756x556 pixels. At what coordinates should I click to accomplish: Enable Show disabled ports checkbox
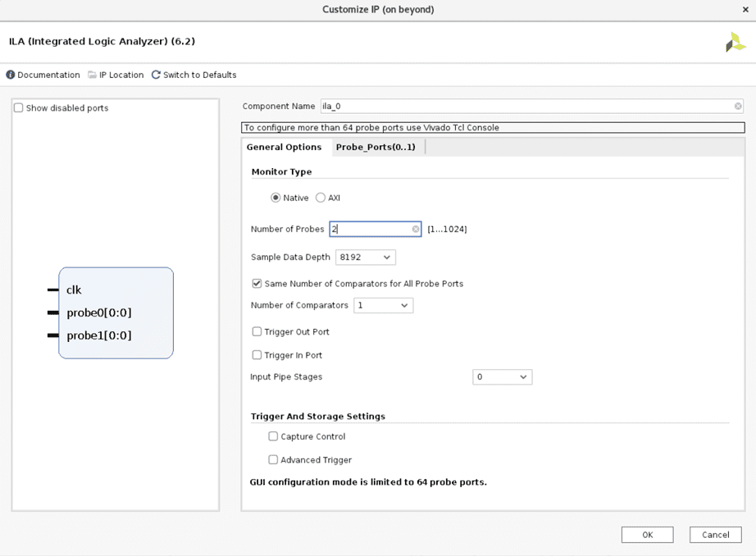[18, 108]
